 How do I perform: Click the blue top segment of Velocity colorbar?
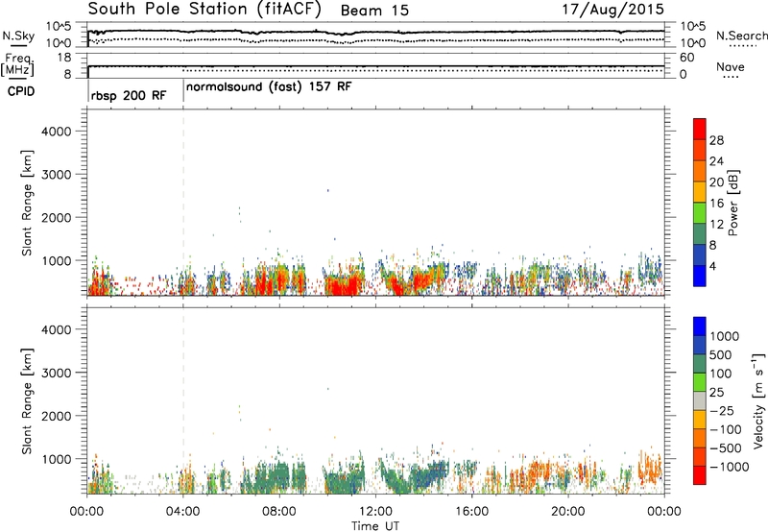(700, 326)
